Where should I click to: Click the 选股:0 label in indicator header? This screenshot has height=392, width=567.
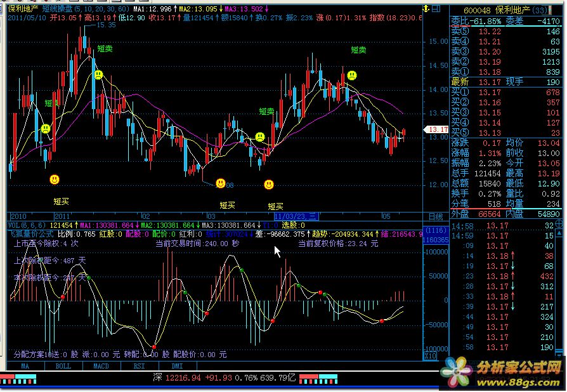293,225
